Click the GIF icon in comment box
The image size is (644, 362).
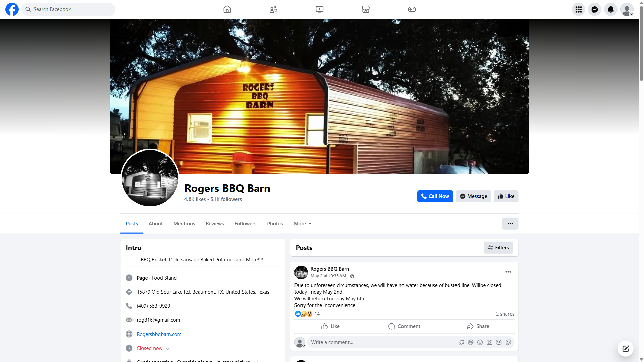point(499,342)
